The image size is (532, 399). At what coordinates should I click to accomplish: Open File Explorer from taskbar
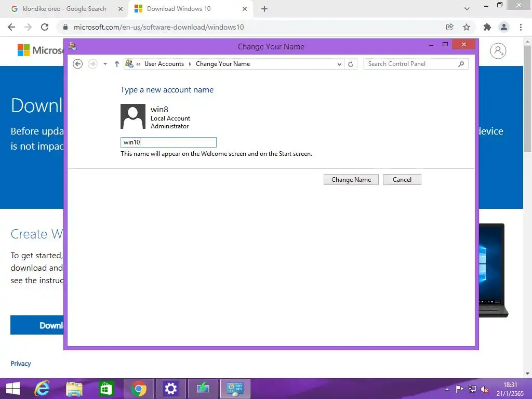(x=74, y=389)
